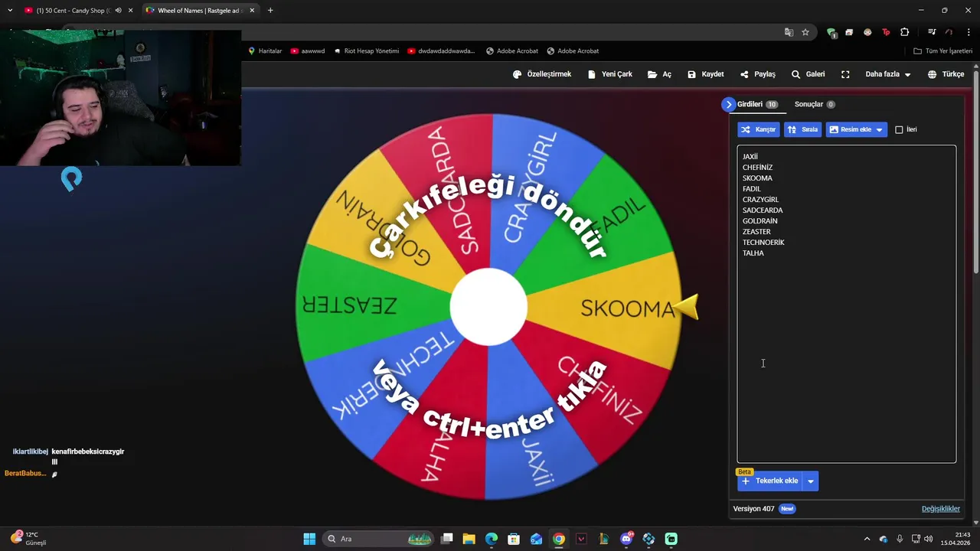Image resolution: width=980 pixels, height=551 pixels.
Task: Open Tüm Yer İşaretleri folder
Action: (943, 51)
